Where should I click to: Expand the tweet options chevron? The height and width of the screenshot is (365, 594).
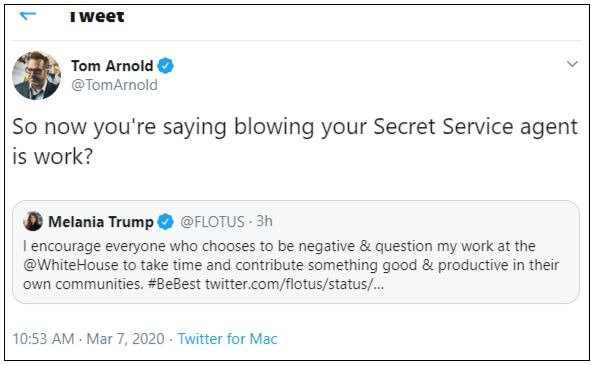point(572,64)
